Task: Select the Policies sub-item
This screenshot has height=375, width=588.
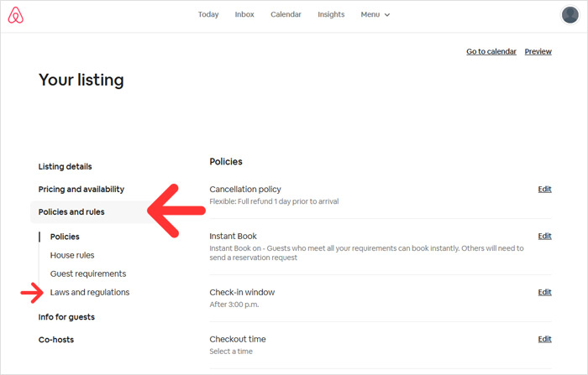Action: point(65,237)
